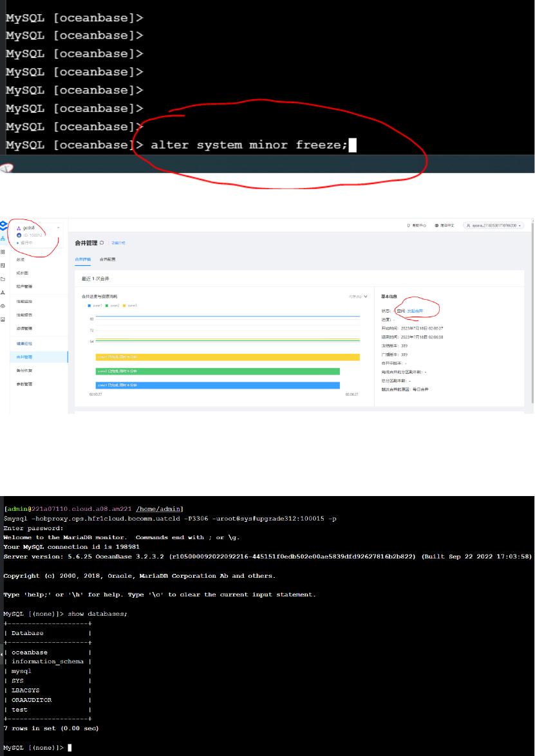
Task: Click the 'Enter password:' line in the bottom terminal
Action: 33,528
